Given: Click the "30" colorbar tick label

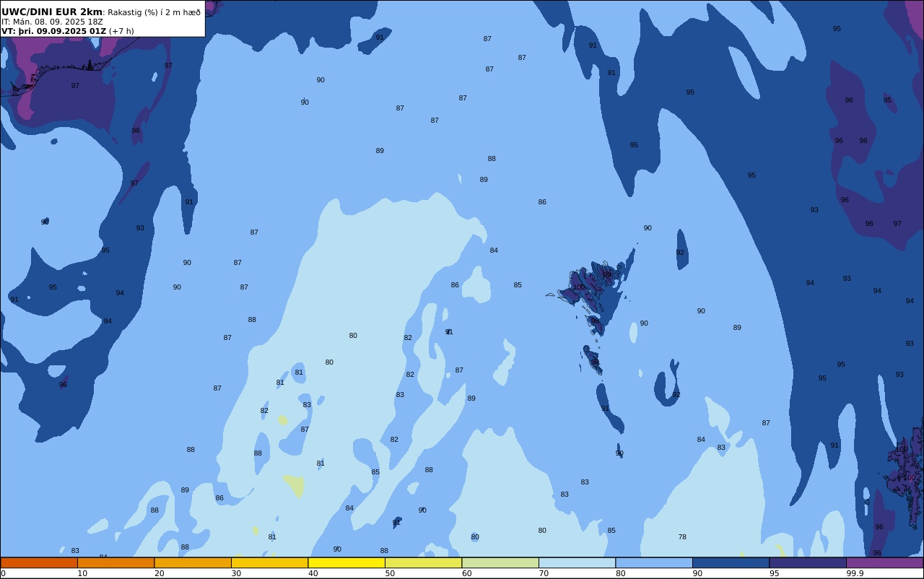Looking at the screenshot, I should pos(236,573).
